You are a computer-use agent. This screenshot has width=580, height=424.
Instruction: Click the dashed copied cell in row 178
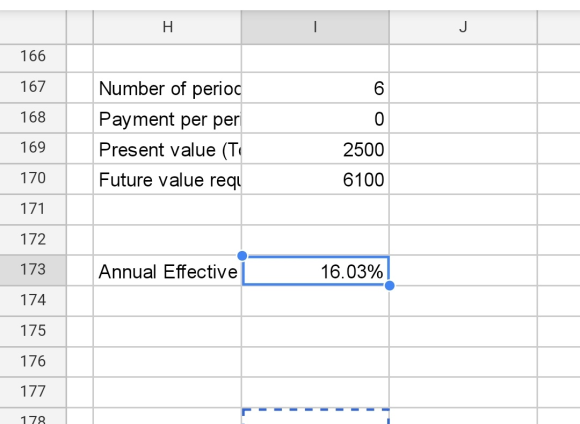[x=316, y=416]
